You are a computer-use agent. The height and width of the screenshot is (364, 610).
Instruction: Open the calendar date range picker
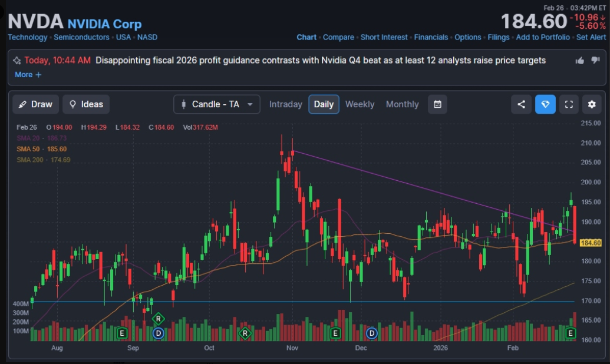tap(437, 104)
